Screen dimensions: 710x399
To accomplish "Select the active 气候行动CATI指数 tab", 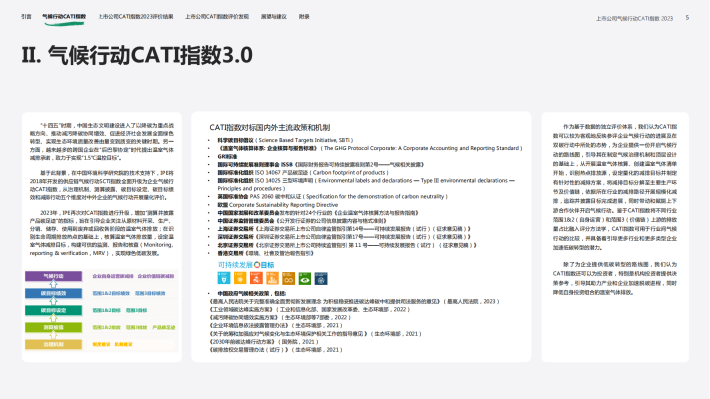I will tap(64, 17).
